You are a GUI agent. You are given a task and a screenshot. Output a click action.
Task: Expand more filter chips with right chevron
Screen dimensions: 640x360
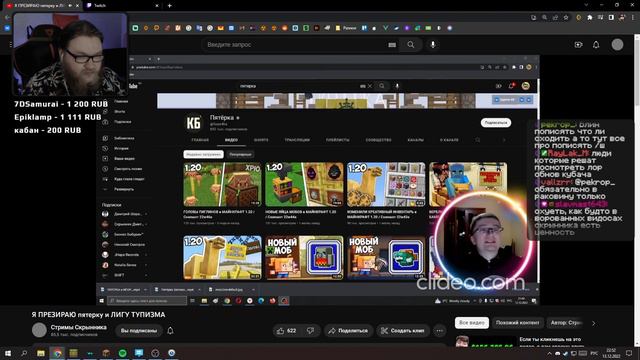(593, 323)
